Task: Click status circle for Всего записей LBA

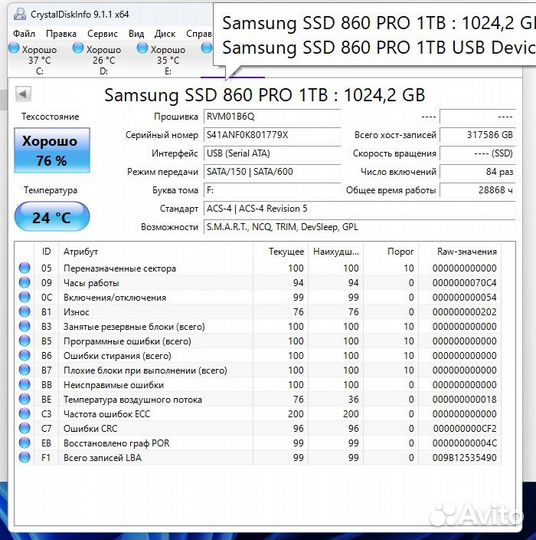Action: tap(24, 458)
